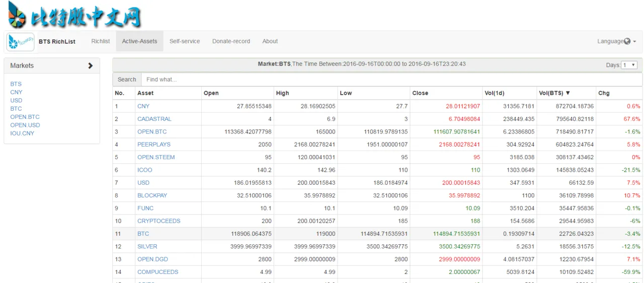Open OPEN.STEEM asset link
The height and width of the screenshot is (283, 644).
pos(156,157)
